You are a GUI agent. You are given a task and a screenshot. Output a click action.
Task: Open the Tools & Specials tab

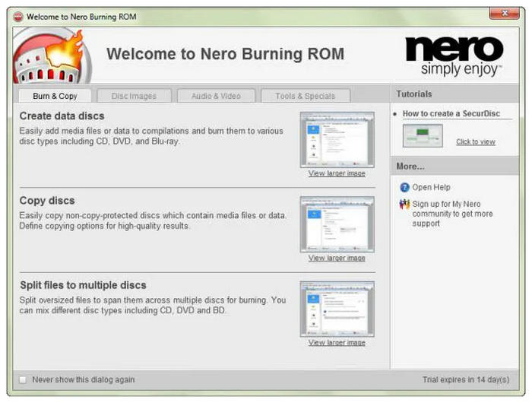[305, 96]
